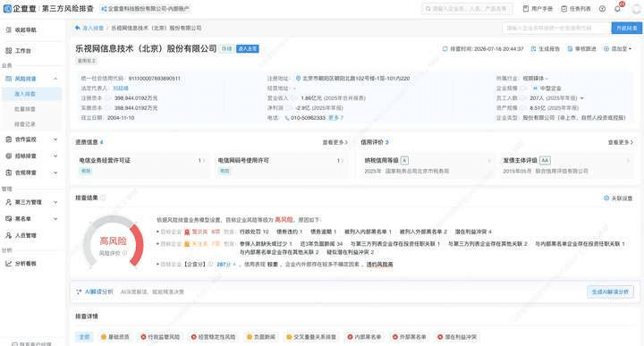644x346 pixels.
Task: Select the 基础资质 filter tab
Action: (x=115, y=337)
